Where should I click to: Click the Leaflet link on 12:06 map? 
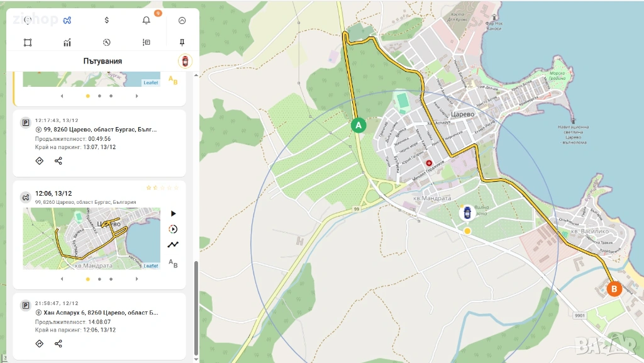click(150, 266)
